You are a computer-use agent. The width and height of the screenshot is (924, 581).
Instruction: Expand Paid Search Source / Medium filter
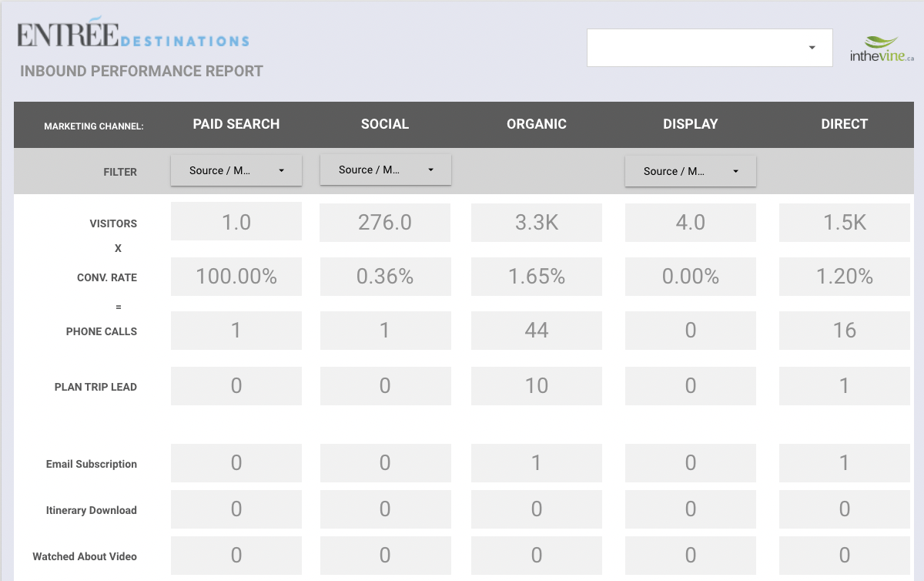(x=236, y=170)
